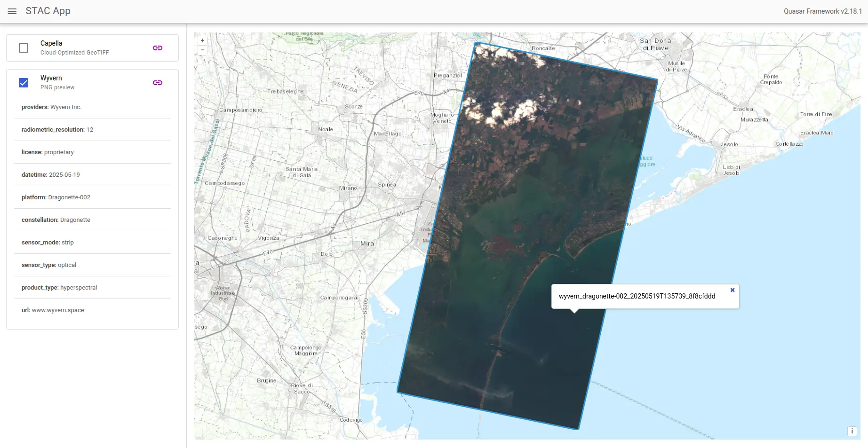Click the platform: Dragonette-002 row
The height and width of the screenshot is (448, 868).
[92, 197]
